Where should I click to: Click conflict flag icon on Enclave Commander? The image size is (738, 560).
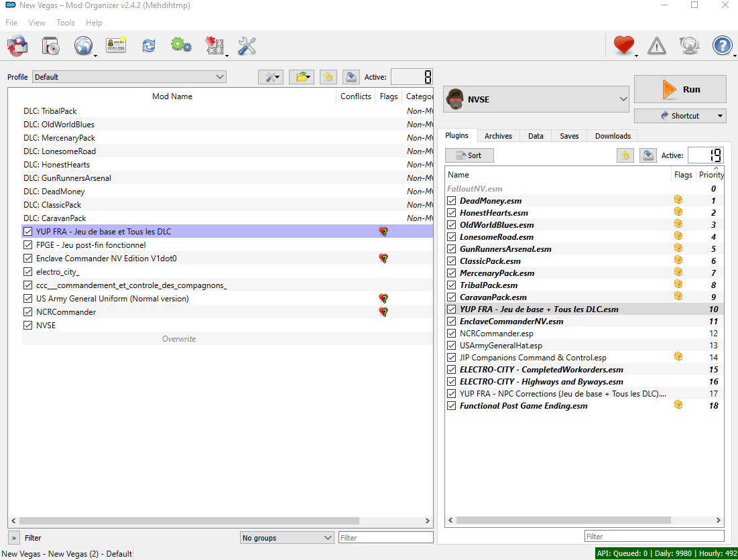point(383,258)
